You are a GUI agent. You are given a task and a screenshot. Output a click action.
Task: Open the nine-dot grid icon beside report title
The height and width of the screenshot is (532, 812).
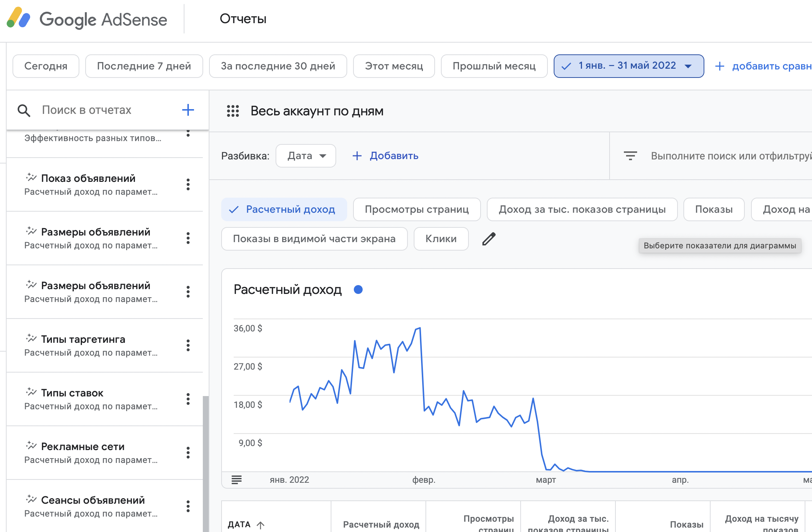click(x=233, y=111)
